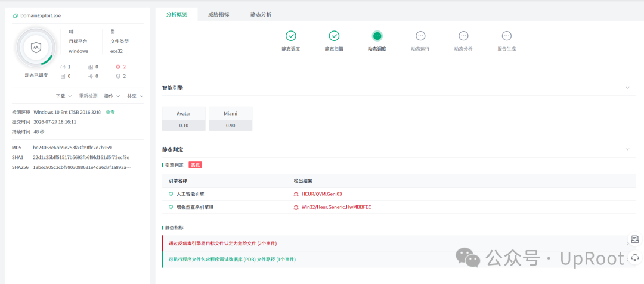644x284 pixels.
Task: Click the 重新检测 button
Action: (x=88, y=96)
